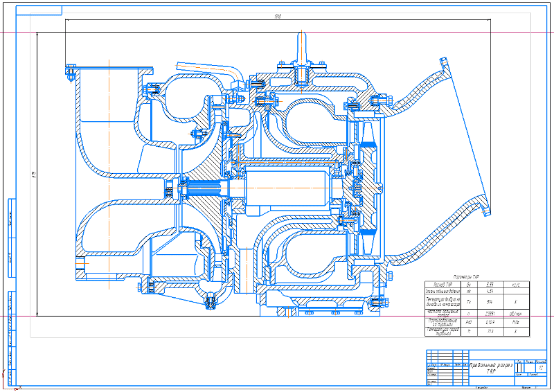554x392 pixels.
Task: Click the 'об/мин' unit cell
Action: click(516, 314)
